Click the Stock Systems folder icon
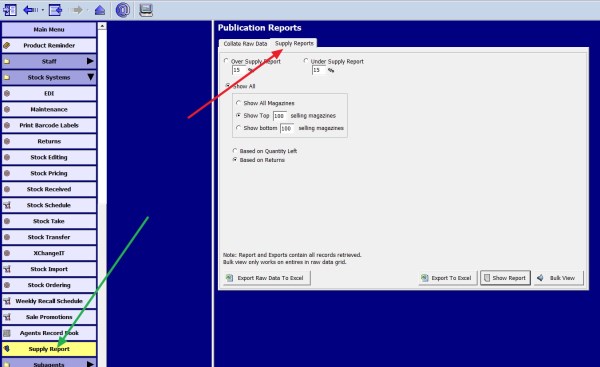This screenshot has height=367, width=600. (x=7, y=77)
